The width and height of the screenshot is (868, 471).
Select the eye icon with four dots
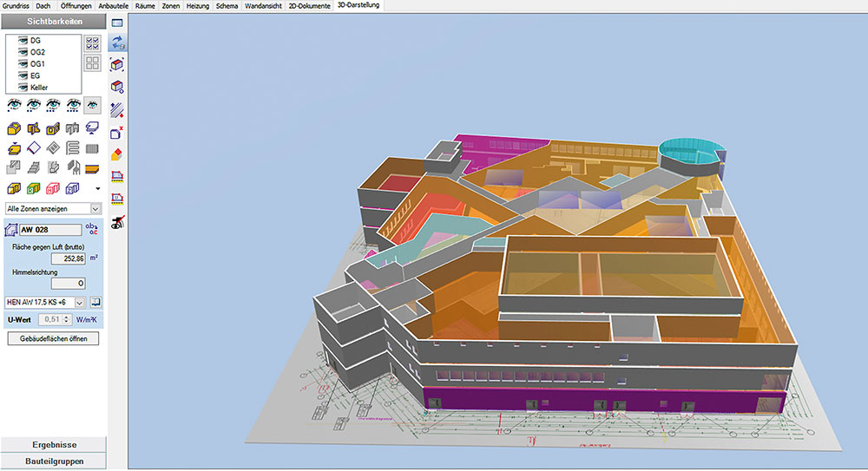tap(73, 105)
